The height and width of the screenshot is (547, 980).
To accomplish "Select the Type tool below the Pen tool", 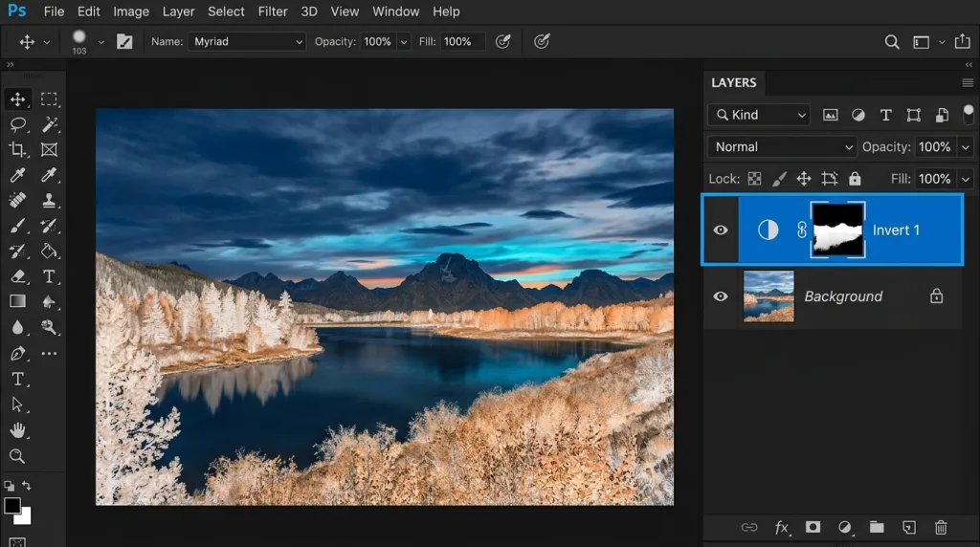I will 17,379.
